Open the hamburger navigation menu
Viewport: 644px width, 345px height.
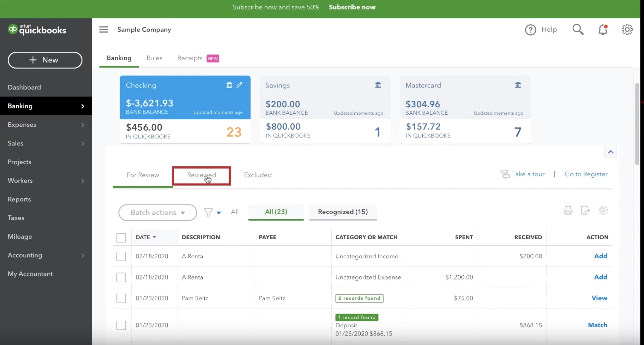[103, 29]
